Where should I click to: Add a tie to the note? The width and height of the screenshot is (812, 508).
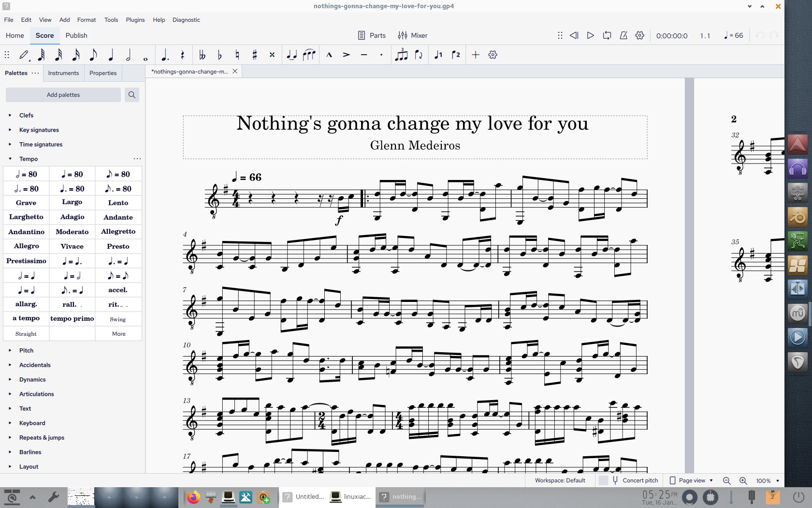tap(291, 55)
